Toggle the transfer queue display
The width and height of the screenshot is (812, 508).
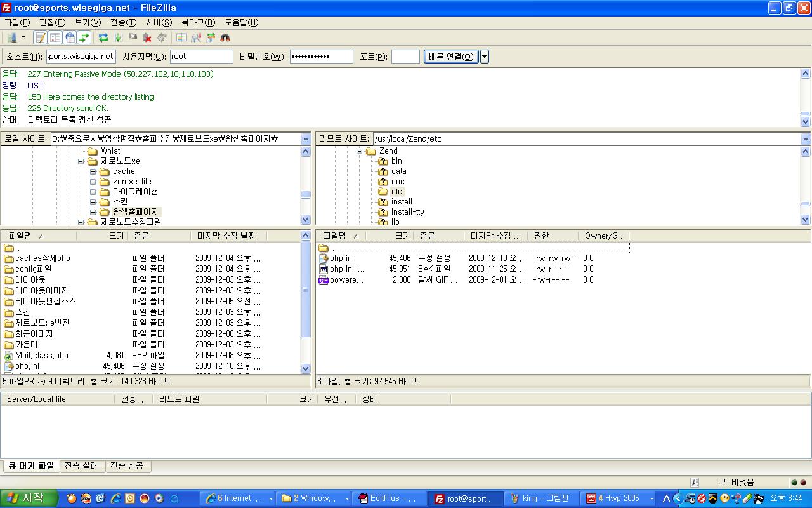pyautogui.click(x=84, y=38)
